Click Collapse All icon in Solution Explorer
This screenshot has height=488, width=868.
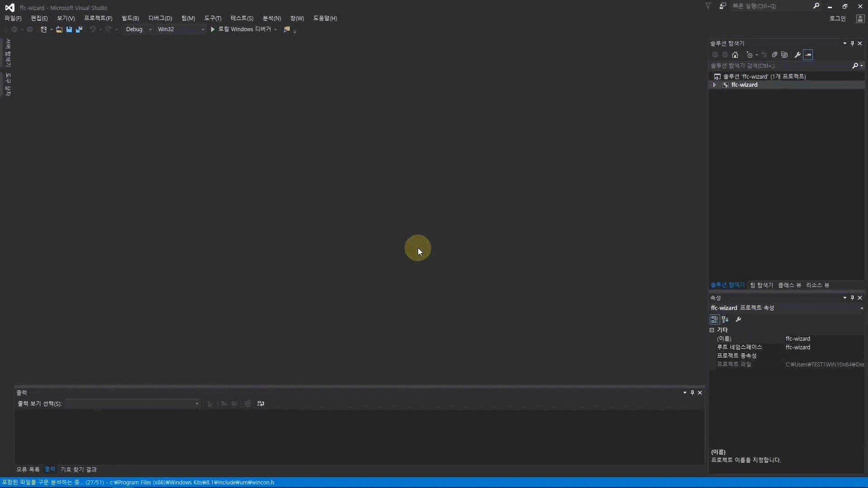tap(774, 55)
